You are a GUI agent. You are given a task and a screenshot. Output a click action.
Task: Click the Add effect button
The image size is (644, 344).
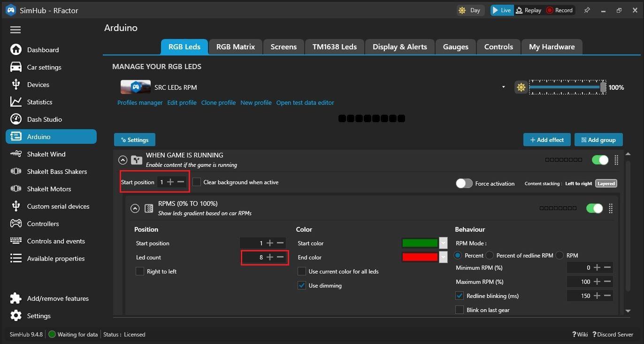(x=547, y=140)
